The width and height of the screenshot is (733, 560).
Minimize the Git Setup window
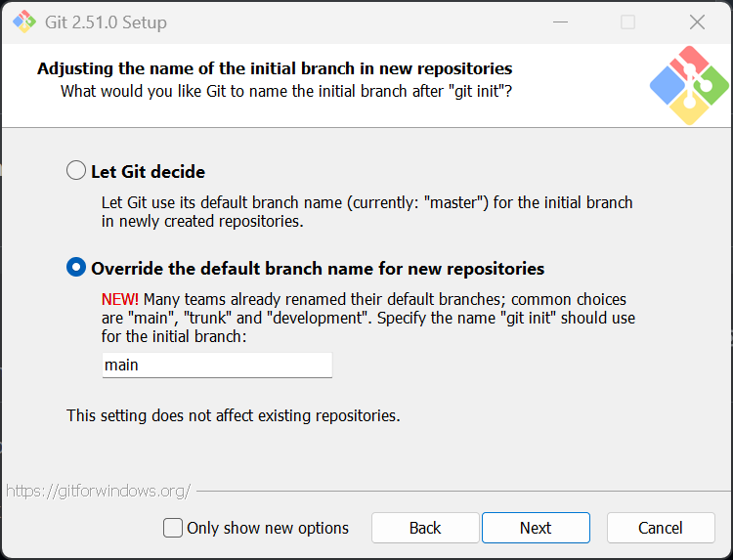[x=560, y=22]
